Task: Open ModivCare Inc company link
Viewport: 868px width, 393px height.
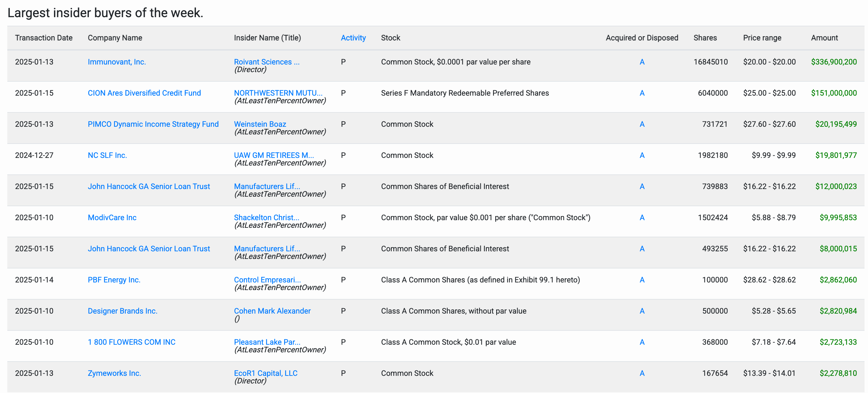Action: [112, 218]
